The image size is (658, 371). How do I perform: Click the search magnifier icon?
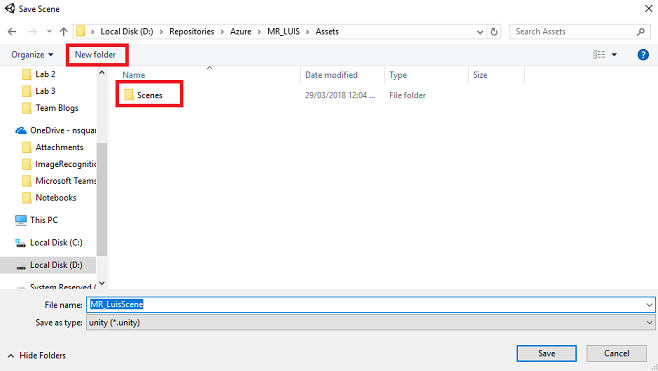(x=640, y=31)
